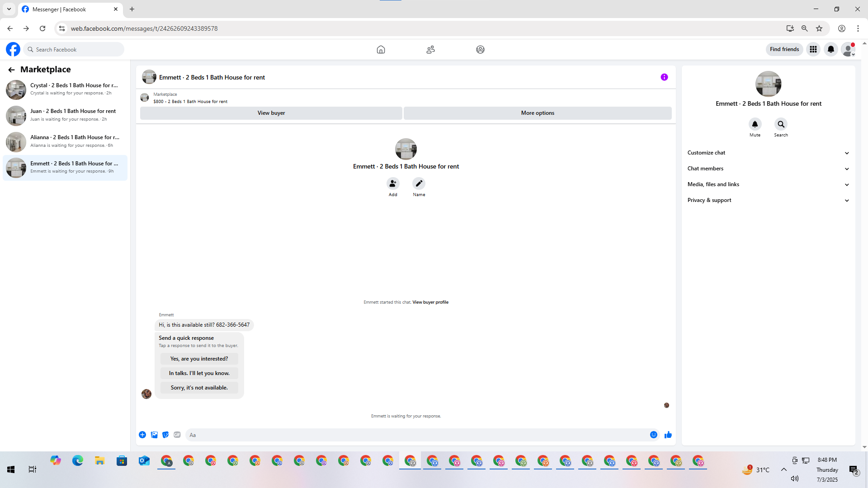Click the Name pencil icon

coord(419,183)
